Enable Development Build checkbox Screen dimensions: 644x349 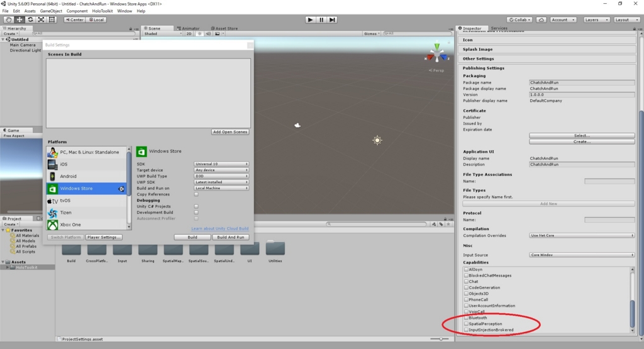[196, 213]
